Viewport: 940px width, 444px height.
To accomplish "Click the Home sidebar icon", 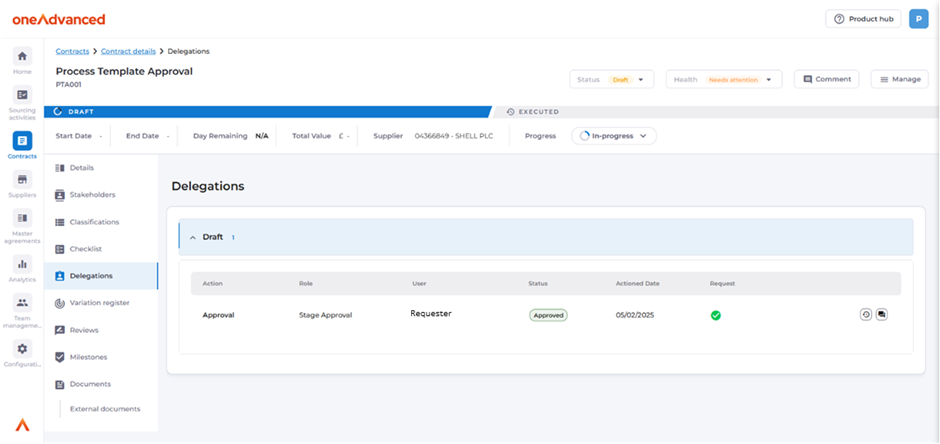I will [22, 56].
